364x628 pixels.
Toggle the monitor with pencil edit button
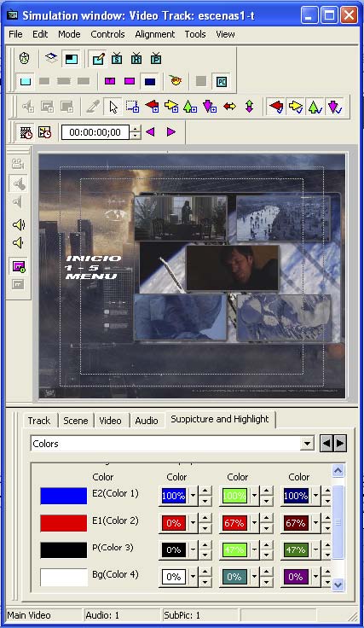point(97,59)
